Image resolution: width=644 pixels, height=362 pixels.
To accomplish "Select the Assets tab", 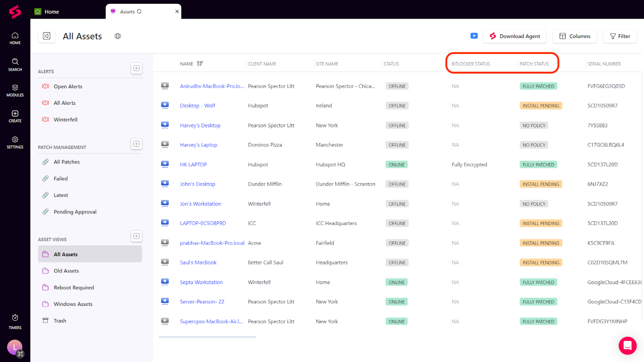I will 143,12.
